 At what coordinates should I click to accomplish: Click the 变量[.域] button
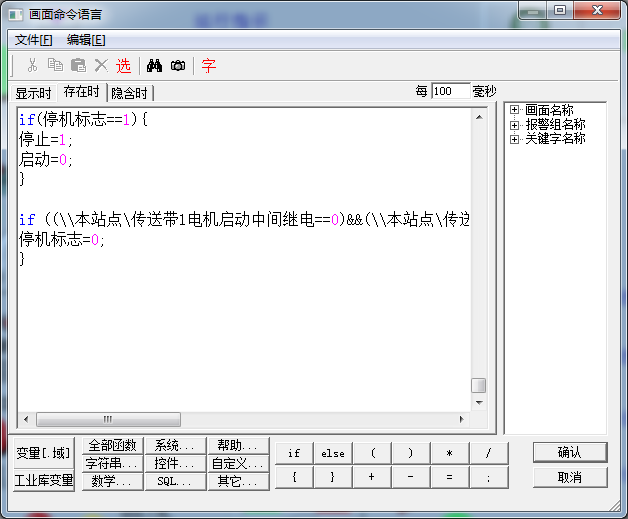[44, 453]
